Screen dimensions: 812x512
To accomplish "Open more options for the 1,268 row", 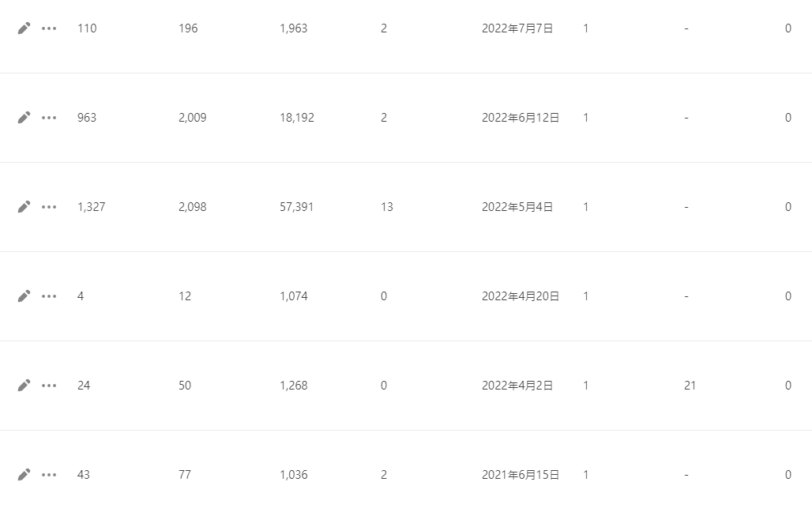I will 49,385.
